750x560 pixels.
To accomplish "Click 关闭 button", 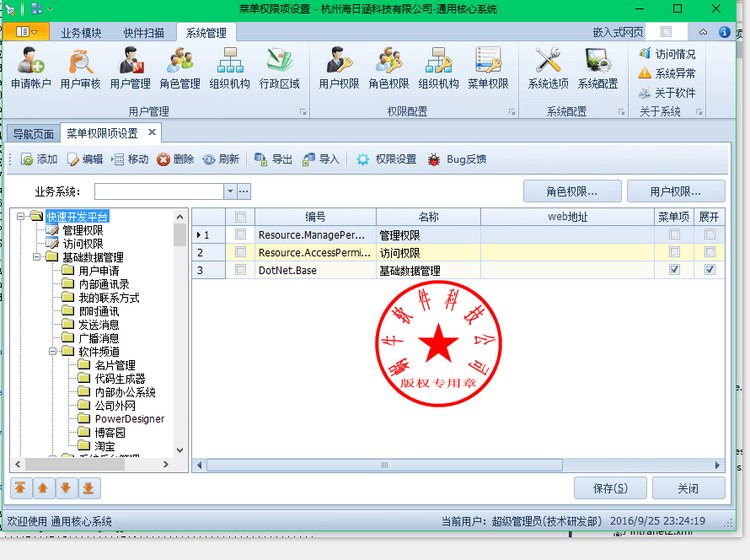I will 688,488.
